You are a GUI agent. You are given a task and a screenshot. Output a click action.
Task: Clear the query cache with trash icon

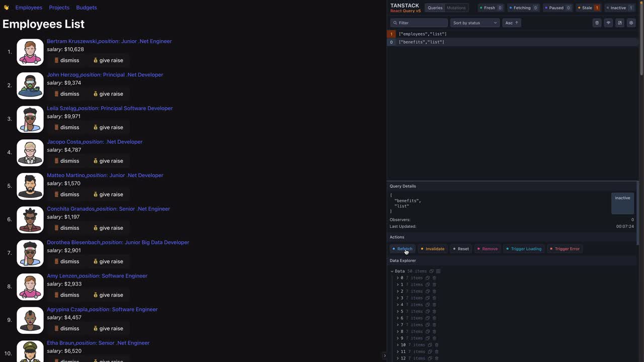(597, 23)
